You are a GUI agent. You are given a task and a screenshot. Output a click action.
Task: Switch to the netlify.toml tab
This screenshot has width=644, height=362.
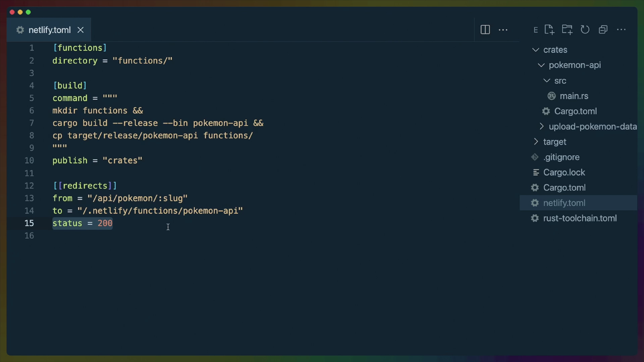[x=50, y=30]
